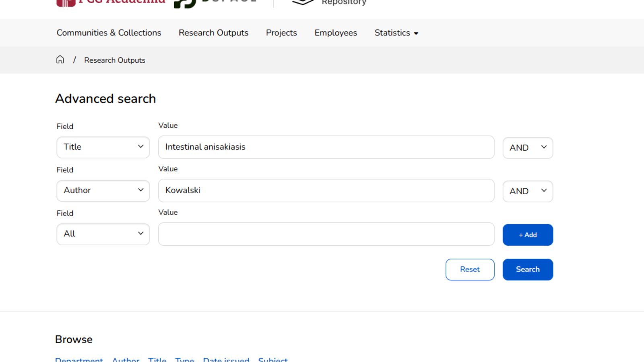Go to home via breadcrumb house icon
The image size is (644, 362).
(60, 60)
